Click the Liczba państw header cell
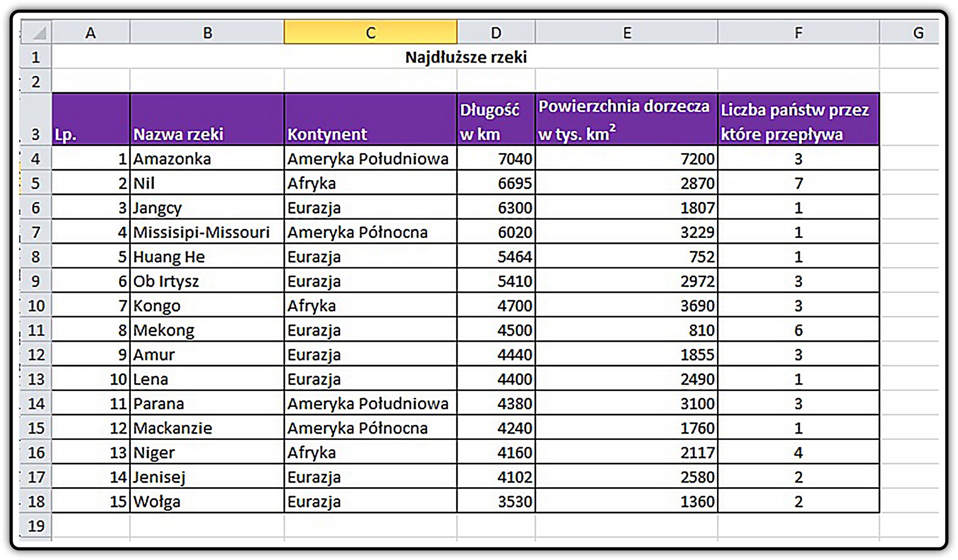The width and height of the screenshot is (958, 560). click(798, 119)
